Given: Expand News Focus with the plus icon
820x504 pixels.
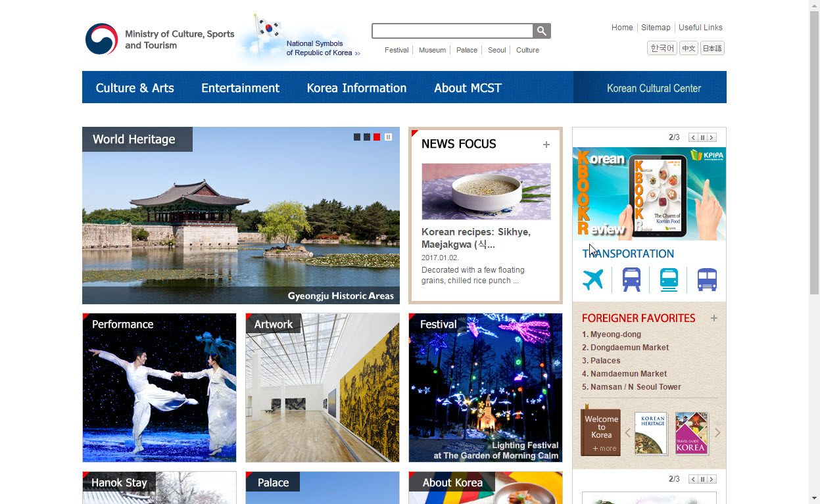Looking at the screenshot, I should point(546,145).
